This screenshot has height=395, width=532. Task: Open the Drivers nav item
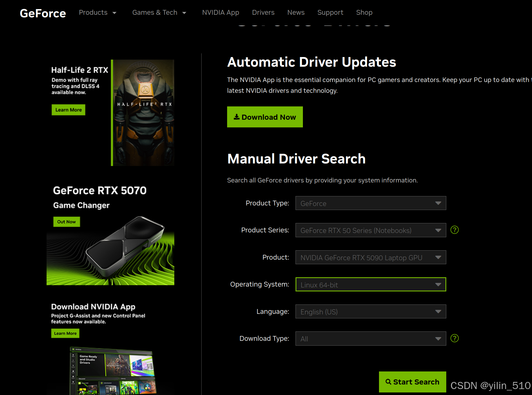(x=263, y=12)
